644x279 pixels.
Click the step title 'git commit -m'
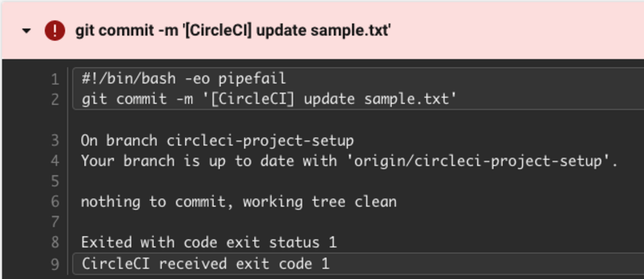[x=233, y=31]
